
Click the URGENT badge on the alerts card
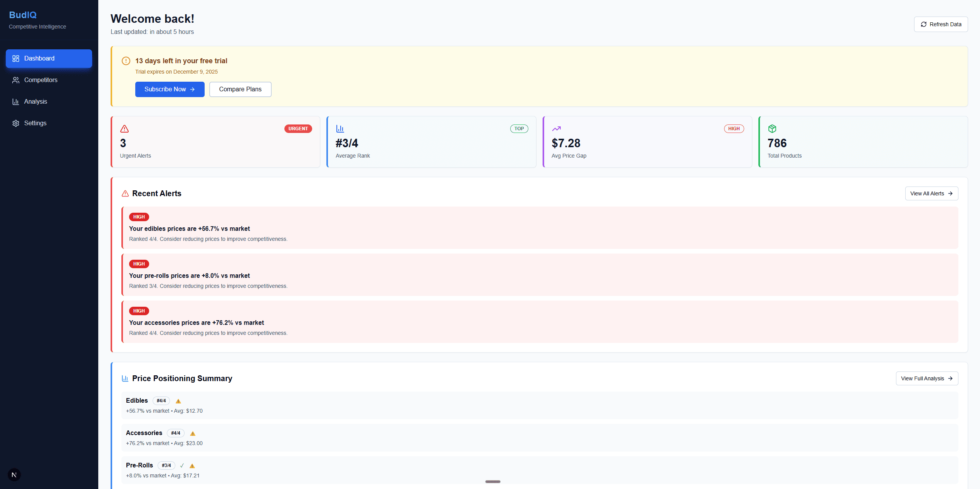[298, 129]
